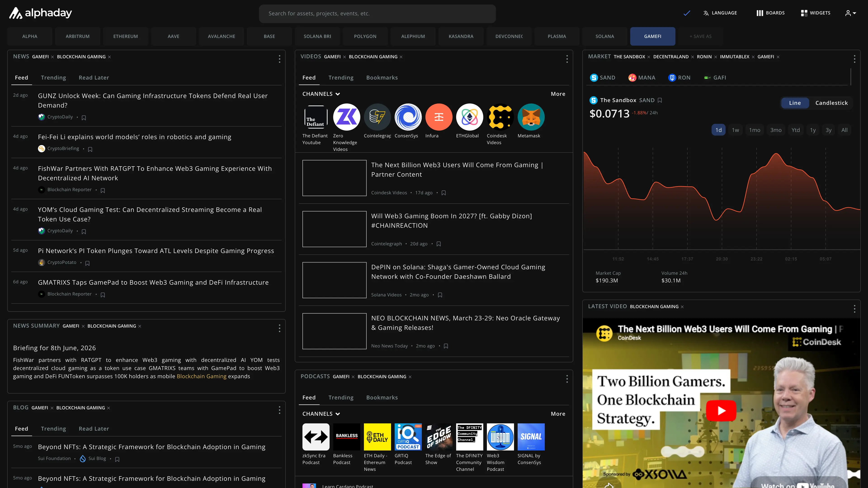Image resolution: width=868 pixels, height=488 pixels.
Task: Open Trending tab in News widget
Action: (x=53, y=77)
